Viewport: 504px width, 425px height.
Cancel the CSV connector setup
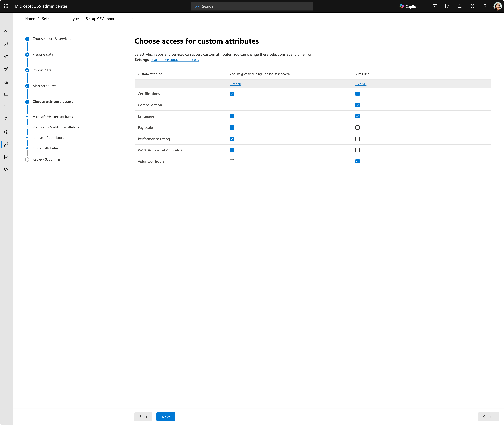(x=489, y=417)
